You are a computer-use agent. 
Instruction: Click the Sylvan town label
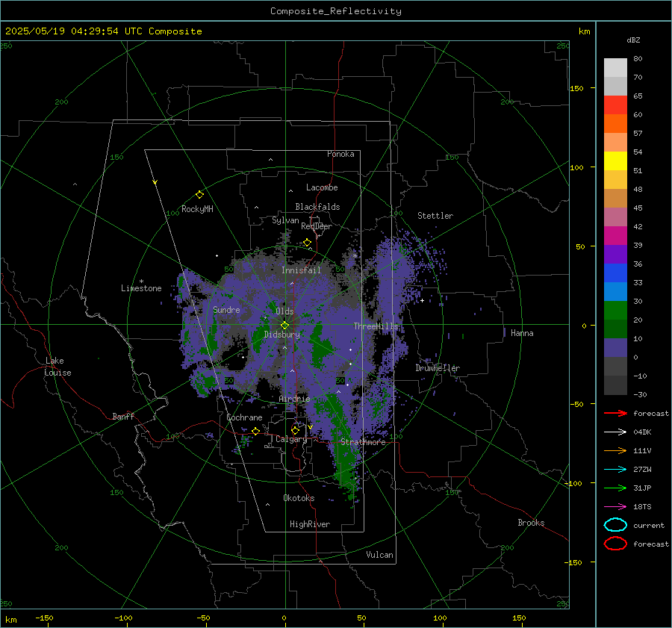pos(285,220)
